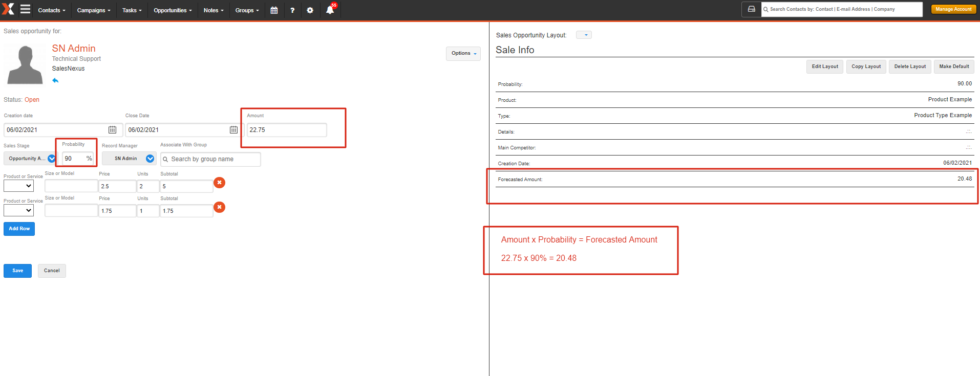Expand the Sales Stage dropdown
Screen dimensions: 980x376
[51, 159]
